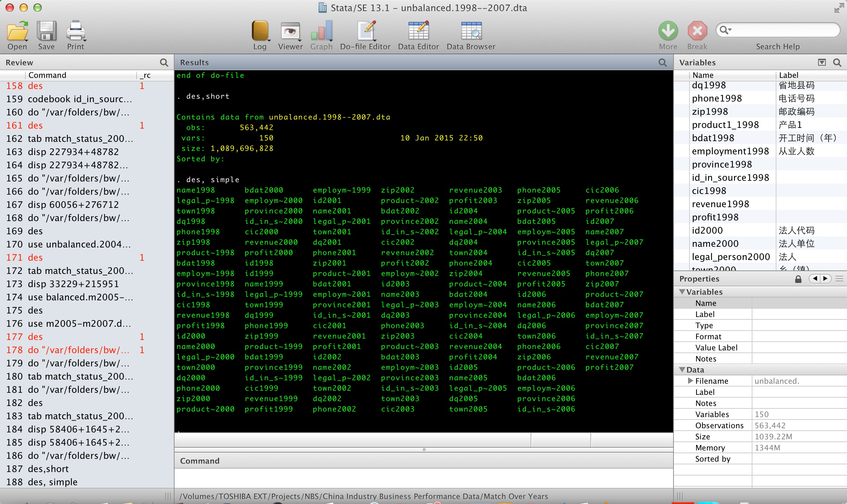847x504 pixels.
Task: Select variable employment1998 in Variables list
Action: pos(760,151)
